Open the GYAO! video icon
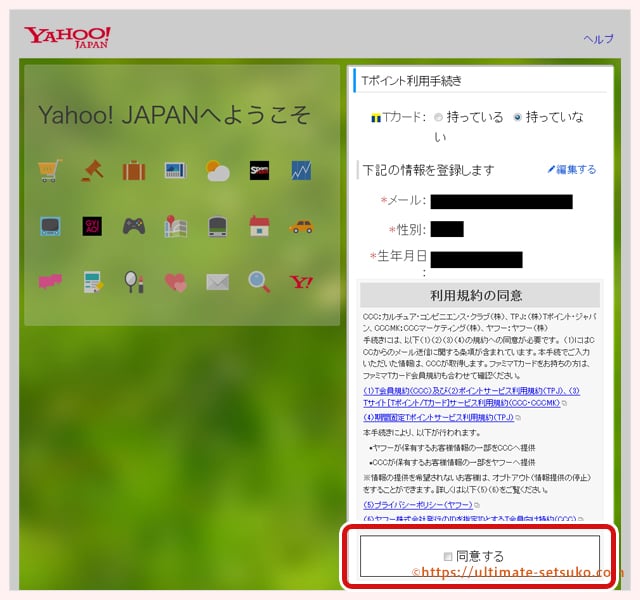This screenshot has height=600, width=640. (92, 226)
